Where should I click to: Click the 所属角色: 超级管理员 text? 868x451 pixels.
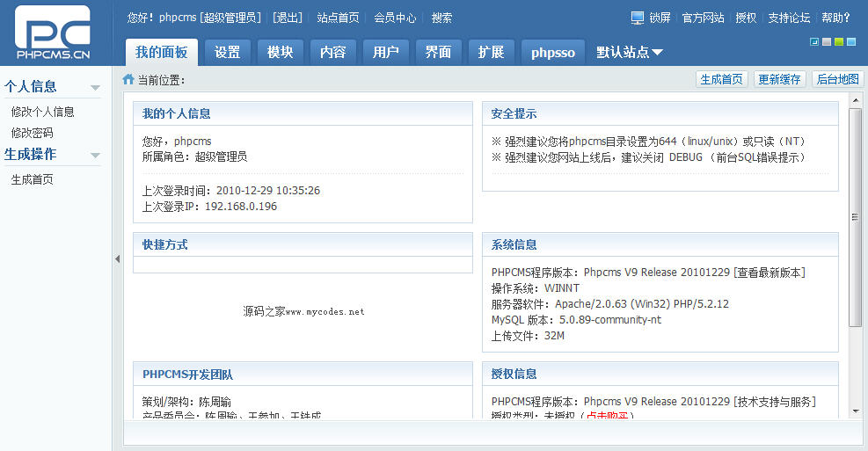[x=195, y=156]
